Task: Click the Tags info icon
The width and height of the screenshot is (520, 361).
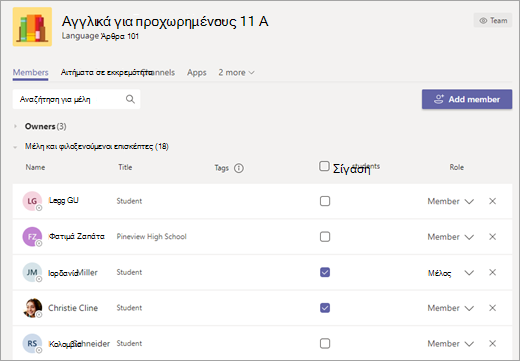Action: click(239, 168)
